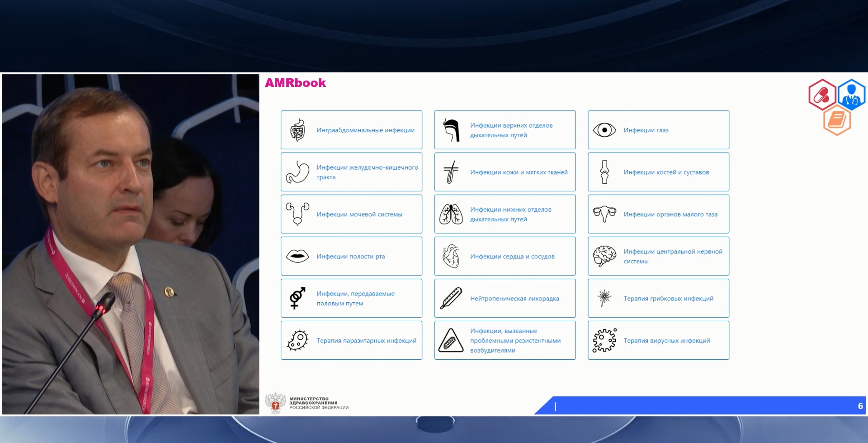Click the head and throat airway icon

pos(451,130)
